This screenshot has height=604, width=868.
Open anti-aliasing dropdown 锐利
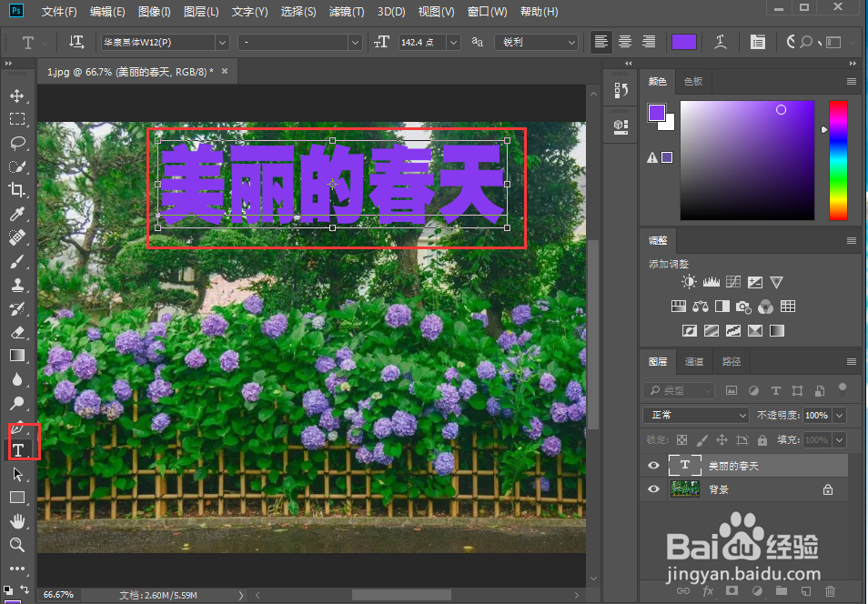click(x=537, y=42)
